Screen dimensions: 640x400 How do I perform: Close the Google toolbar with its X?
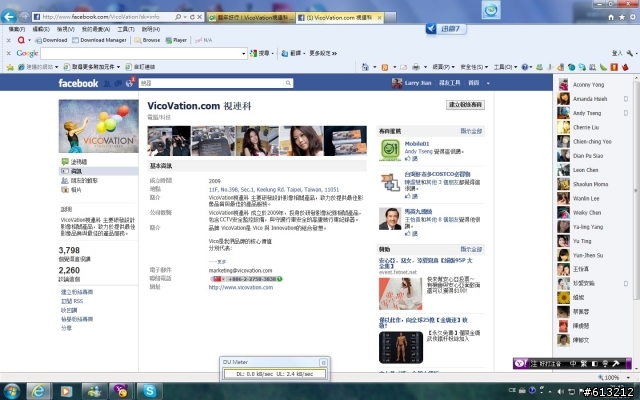pos(8,53)
